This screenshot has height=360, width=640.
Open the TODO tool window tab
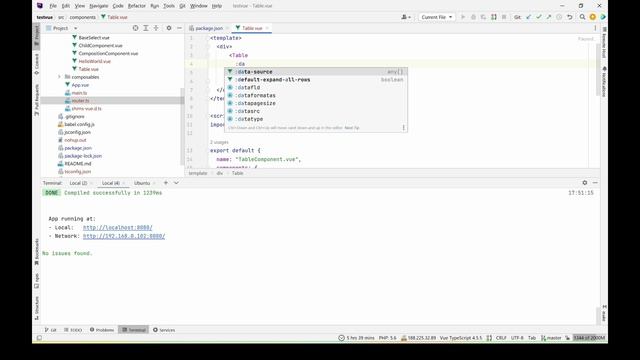point(73,330)
